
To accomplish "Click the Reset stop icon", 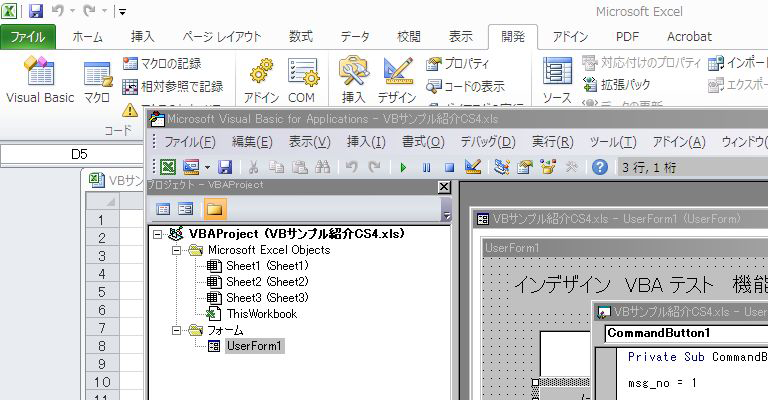I will (450, 167).
